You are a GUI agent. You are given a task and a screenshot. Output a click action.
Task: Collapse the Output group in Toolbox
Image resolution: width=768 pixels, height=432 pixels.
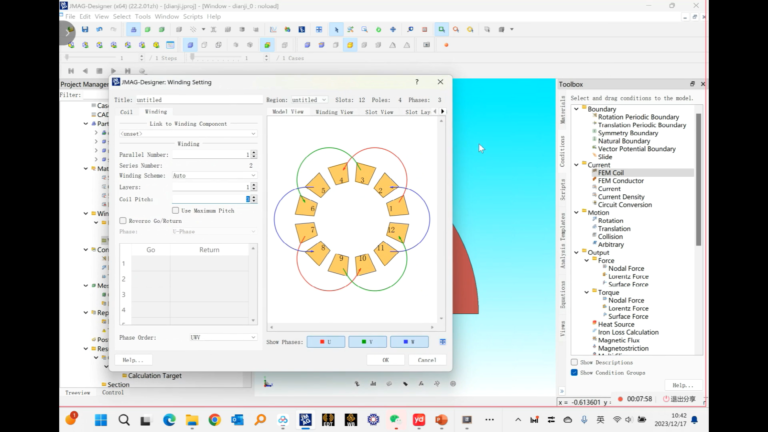(576, 253)
